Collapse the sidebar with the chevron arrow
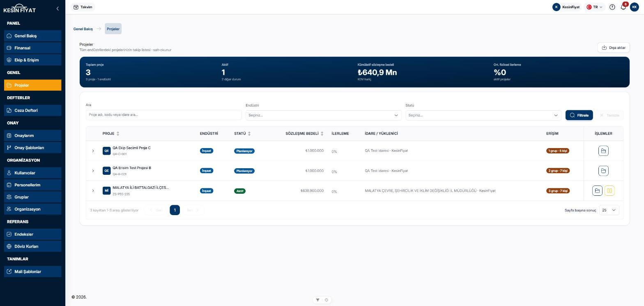 (x=57, y=8)
